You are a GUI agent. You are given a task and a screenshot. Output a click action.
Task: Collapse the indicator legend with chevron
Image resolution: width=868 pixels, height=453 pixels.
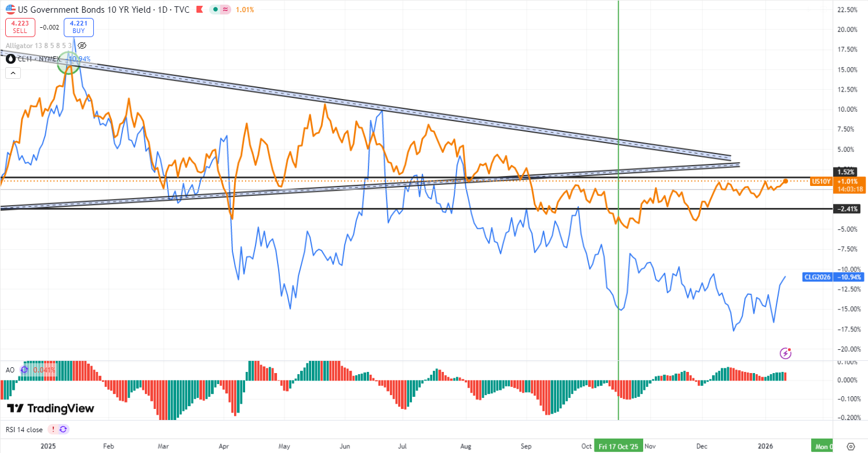pos(12,72)
